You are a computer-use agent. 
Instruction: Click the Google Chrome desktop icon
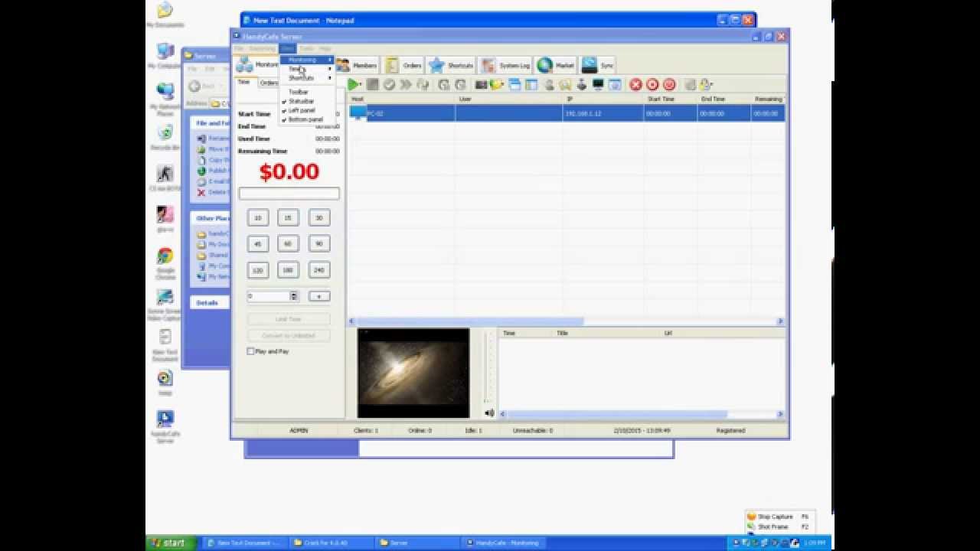pos(165,262)
